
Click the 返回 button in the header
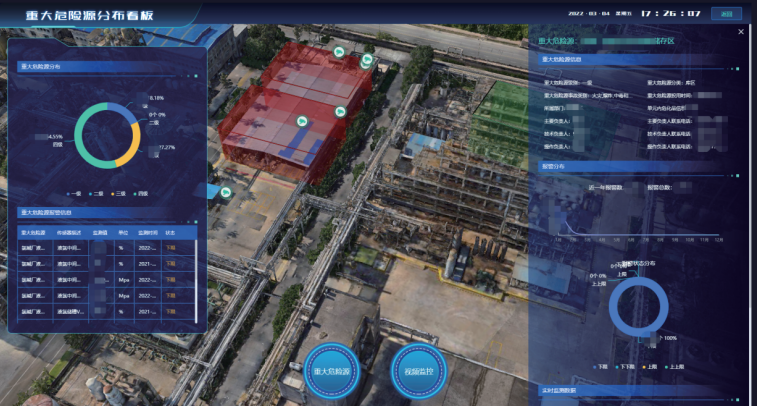click(x=726, y=14)
